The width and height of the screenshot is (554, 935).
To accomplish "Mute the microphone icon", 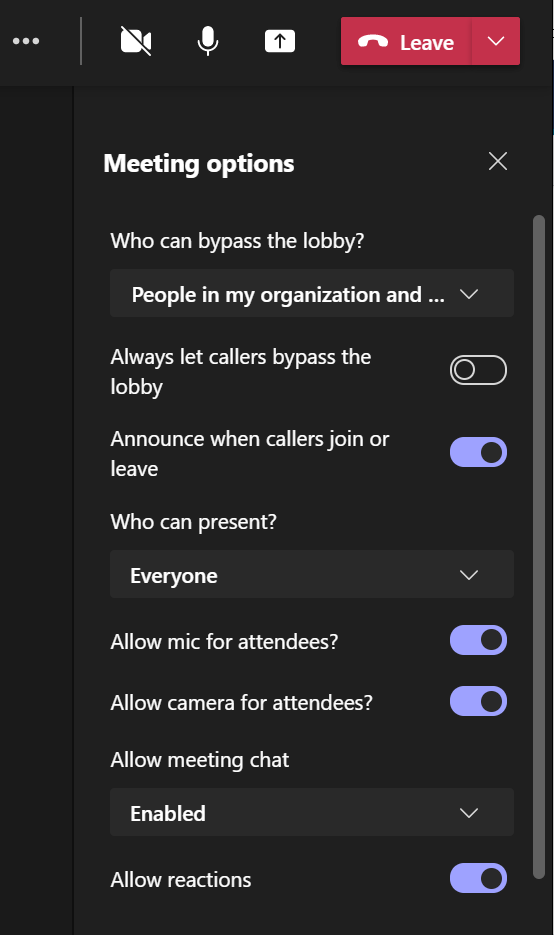I will pyautogui.click(x=208, y=41).
